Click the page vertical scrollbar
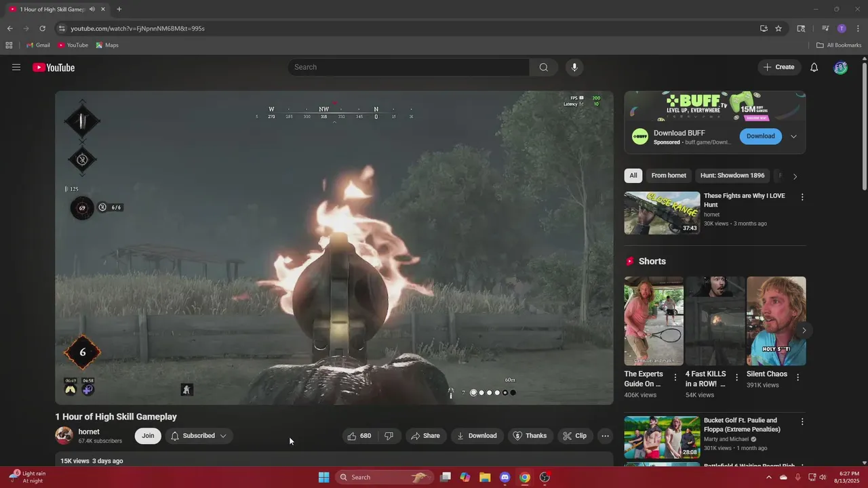Viewport: 868px width, 488px height. tap(864, 127)
